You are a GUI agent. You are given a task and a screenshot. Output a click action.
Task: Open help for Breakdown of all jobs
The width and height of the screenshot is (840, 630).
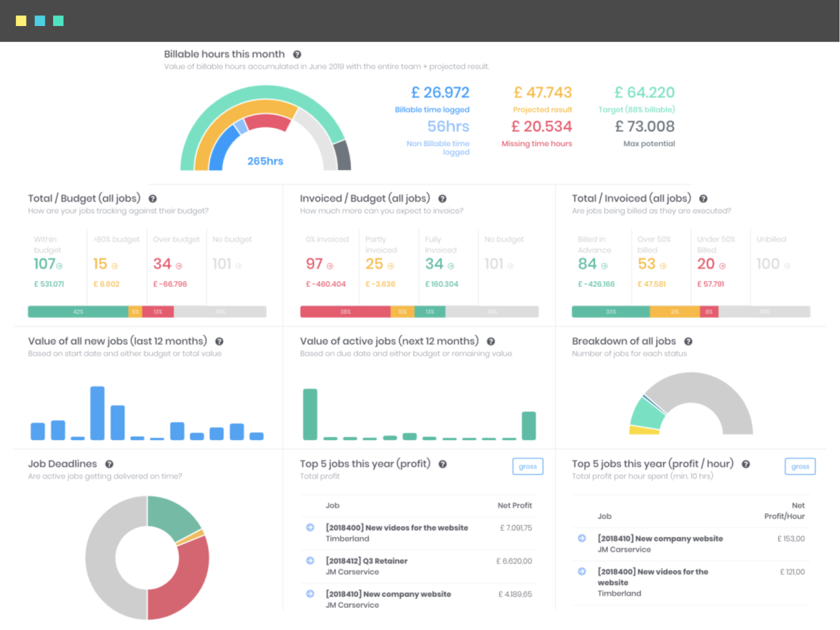(688, 342)
